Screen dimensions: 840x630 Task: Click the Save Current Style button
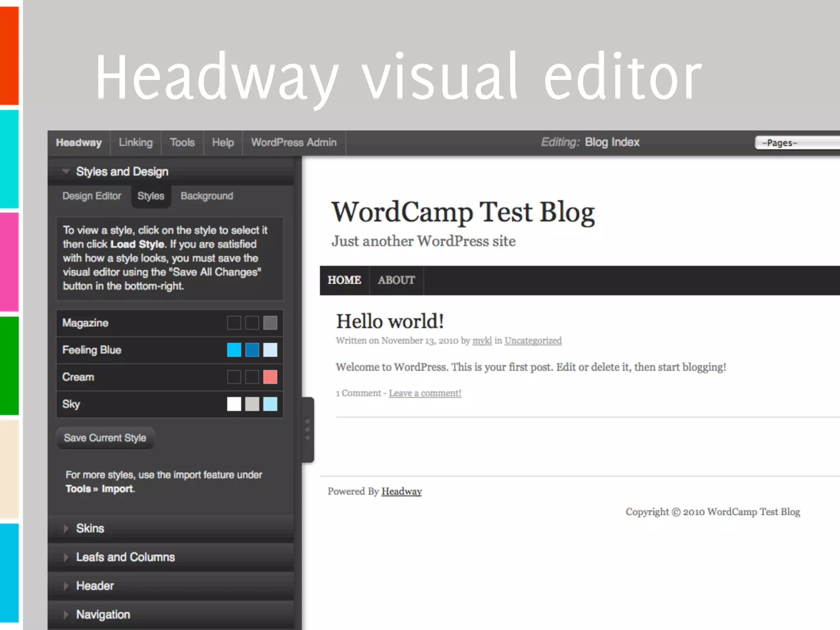[105, 438]
